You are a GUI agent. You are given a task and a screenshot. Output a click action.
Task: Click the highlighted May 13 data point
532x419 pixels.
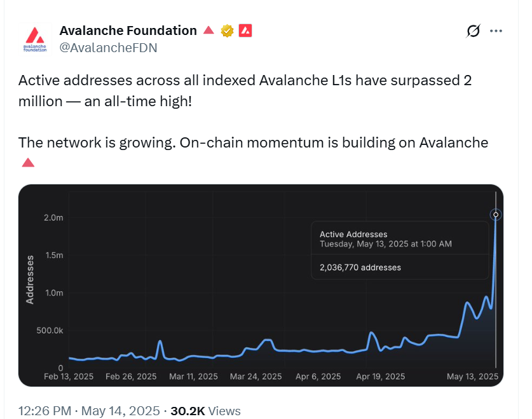tap(496, 215)
